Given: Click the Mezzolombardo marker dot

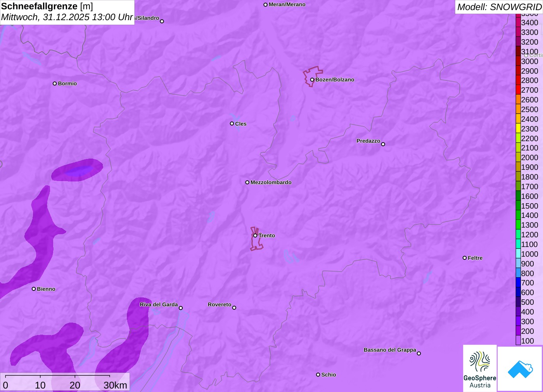Looking at the screenshot, I should 247,182.
